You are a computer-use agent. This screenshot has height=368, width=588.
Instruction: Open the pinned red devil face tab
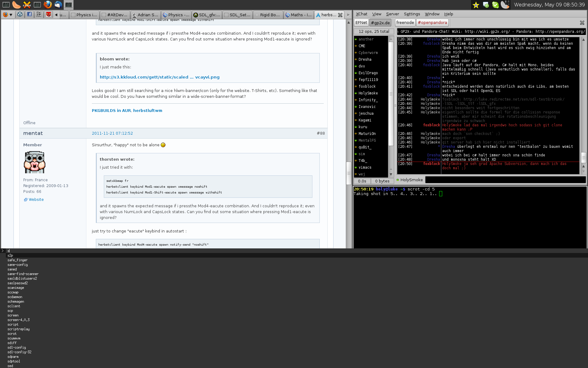click(48, 14)
